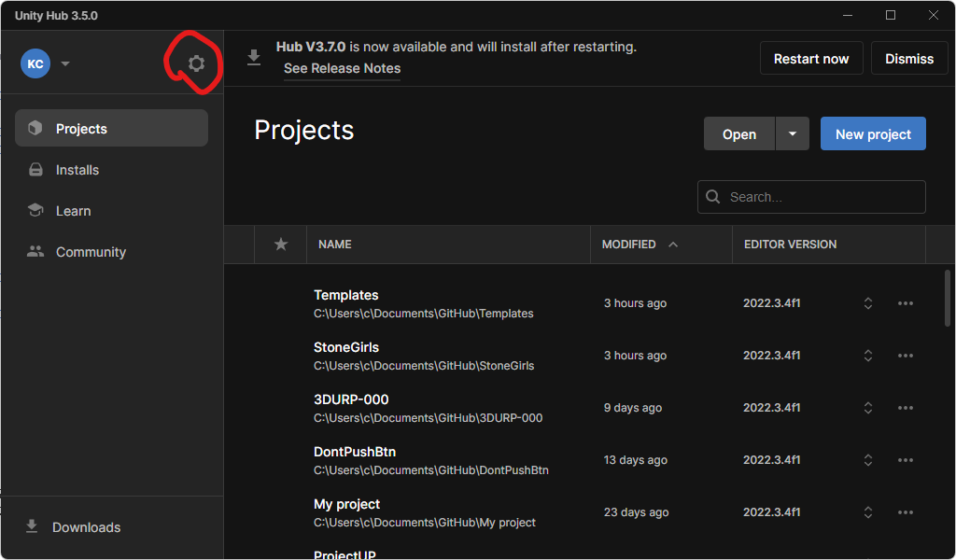The width and height of the screenshot is (956, 560).
Task: Expand the account dropdown arrow
Action: pyautogui.click(x=65, y=63)
